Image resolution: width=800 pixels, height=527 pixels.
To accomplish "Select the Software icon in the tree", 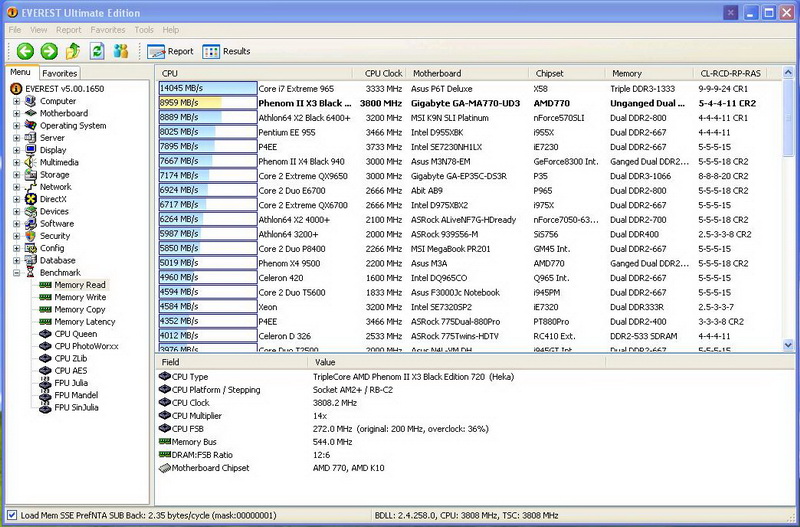I will [31, 223].
